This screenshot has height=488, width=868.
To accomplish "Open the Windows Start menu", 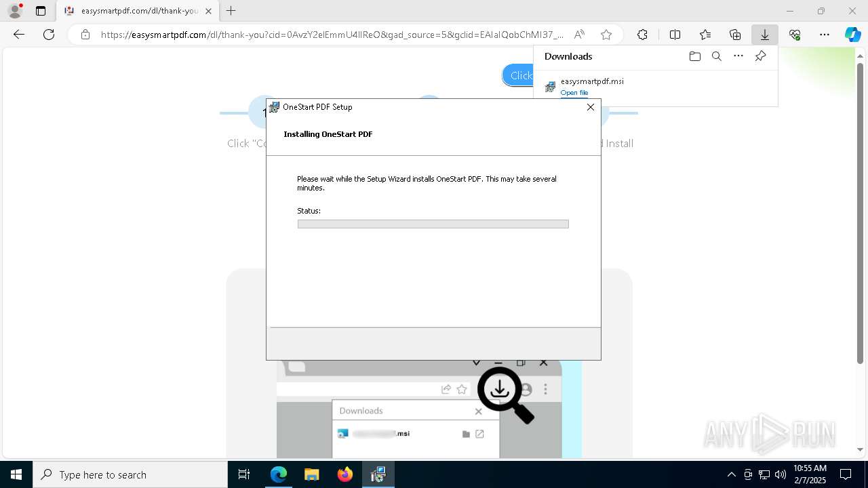I will tap(16, 474).
